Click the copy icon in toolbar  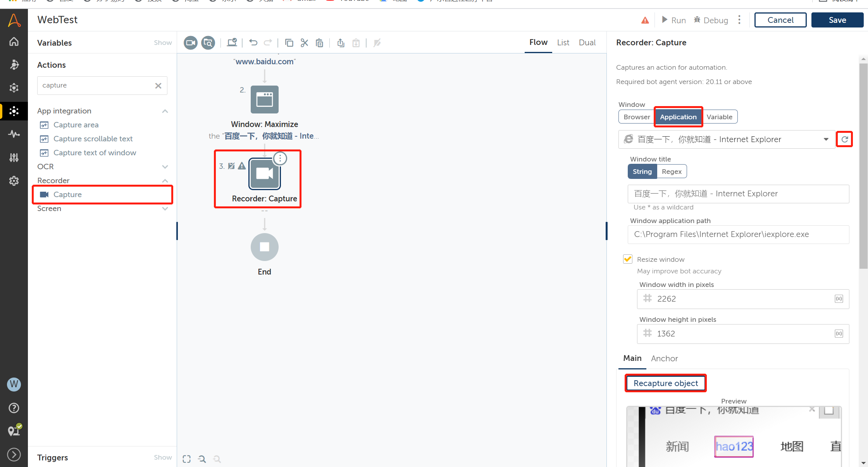(289, 43)
